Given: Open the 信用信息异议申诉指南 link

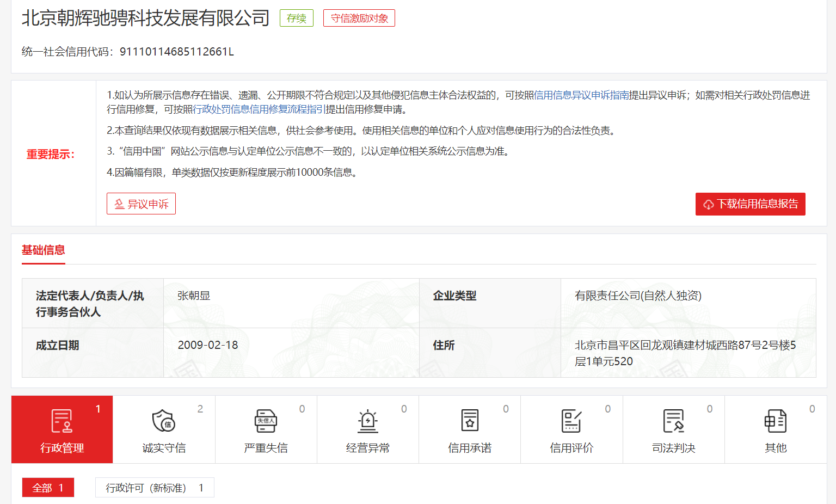Looking at the screenshot, I should tap(581, 95).
